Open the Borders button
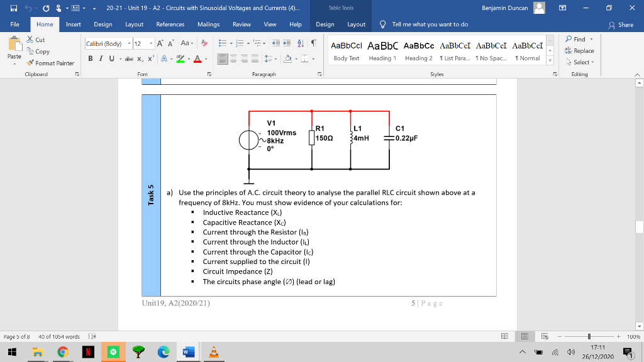The image size is (644, 362). [305, 59]
